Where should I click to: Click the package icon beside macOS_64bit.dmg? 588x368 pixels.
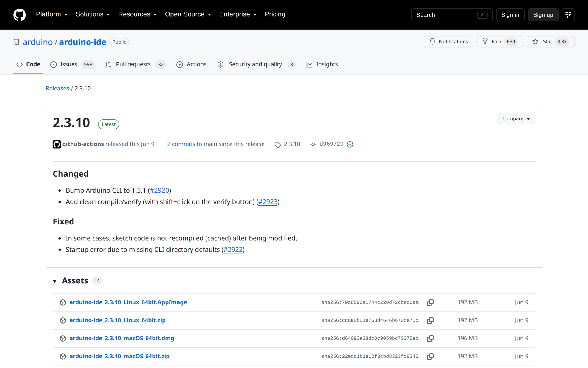[63, 338]
